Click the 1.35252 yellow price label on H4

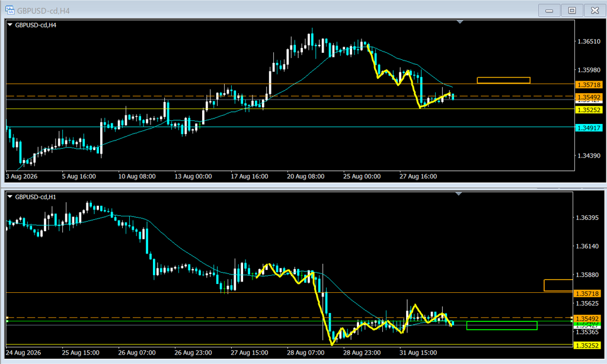click(x=589, y=110)
